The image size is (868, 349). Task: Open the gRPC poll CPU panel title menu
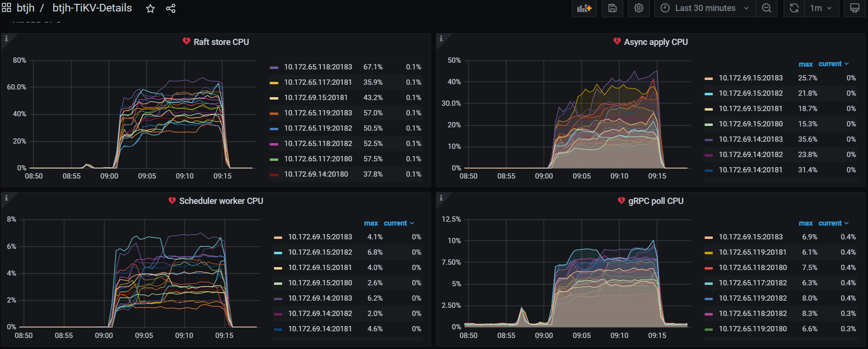click(x=655, y=201)
